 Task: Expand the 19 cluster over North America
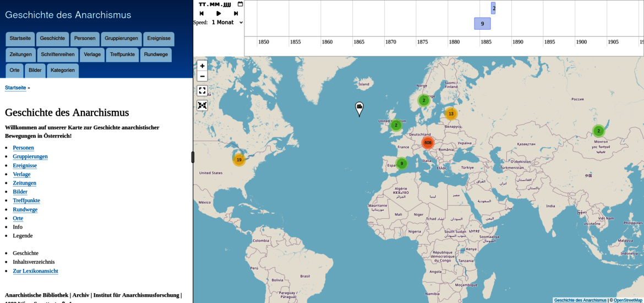point(239,160)
